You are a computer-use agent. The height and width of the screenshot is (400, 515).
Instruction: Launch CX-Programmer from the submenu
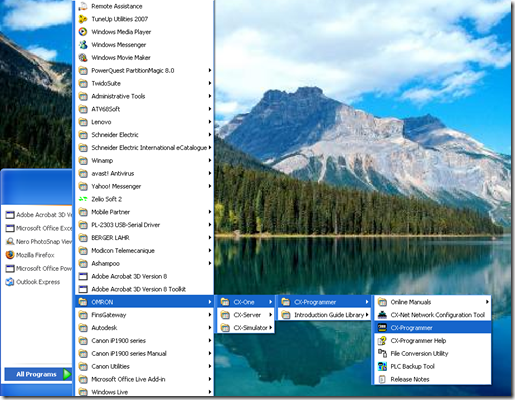pyautogui.click(x=432, y=328)
